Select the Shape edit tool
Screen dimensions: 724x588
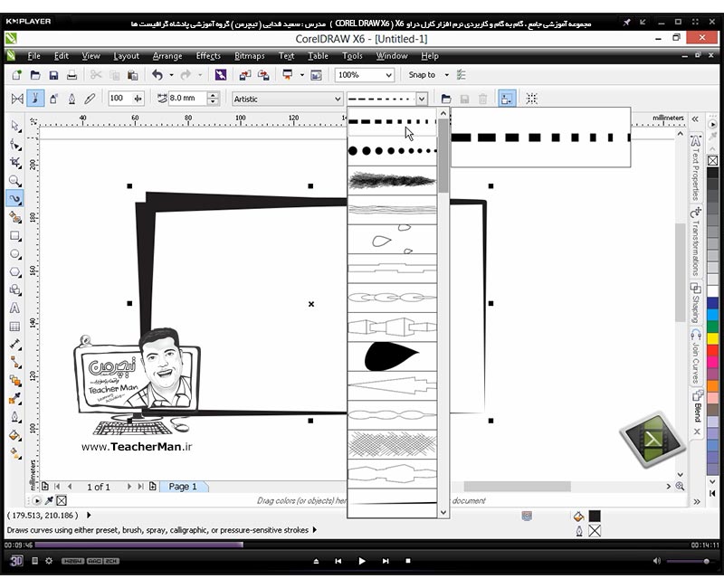pos(15,145)
